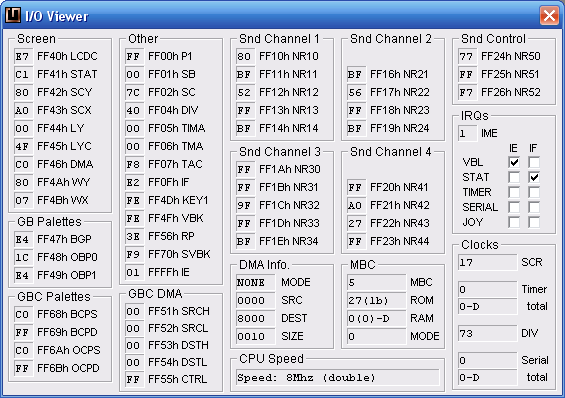Select the FF46h DMA value field
565x398 pixels.
[23, 165]
